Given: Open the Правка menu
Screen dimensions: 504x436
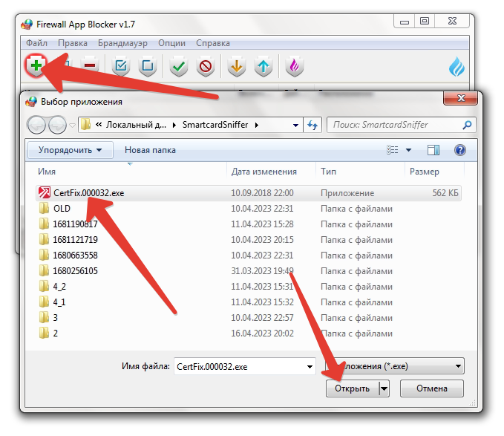Looking at the screenshot, I should pos(73,43).
